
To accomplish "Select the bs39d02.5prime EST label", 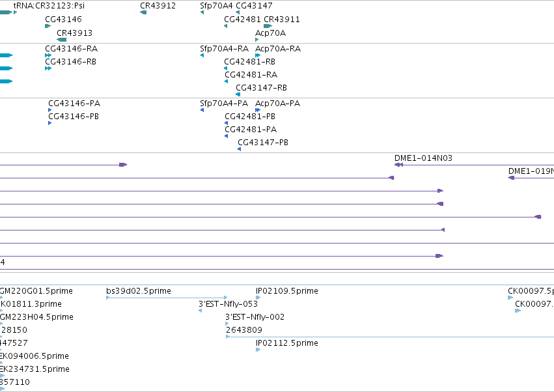I will tap(139, 291).
